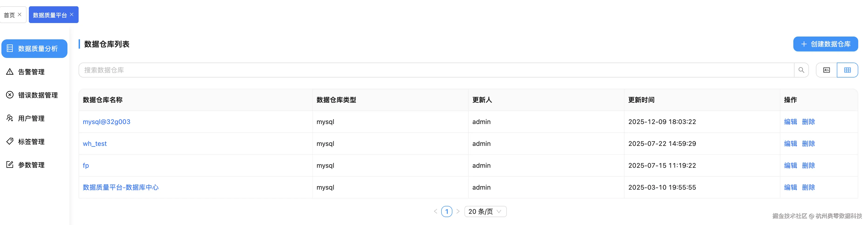Go to next page arrow

coord(458,212)
